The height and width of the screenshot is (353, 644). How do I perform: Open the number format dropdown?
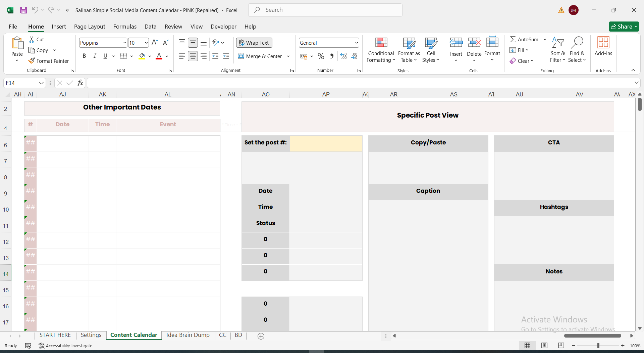(x=356, y=43)
